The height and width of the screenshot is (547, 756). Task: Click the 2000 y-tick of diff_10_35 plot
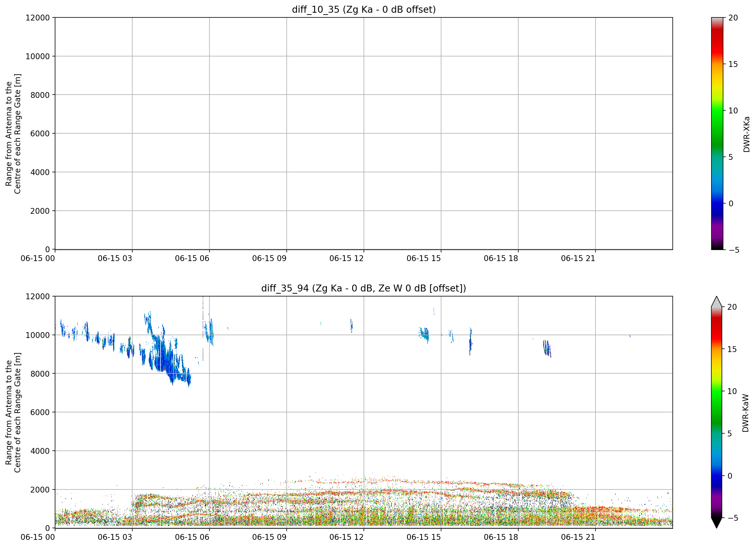40,211
